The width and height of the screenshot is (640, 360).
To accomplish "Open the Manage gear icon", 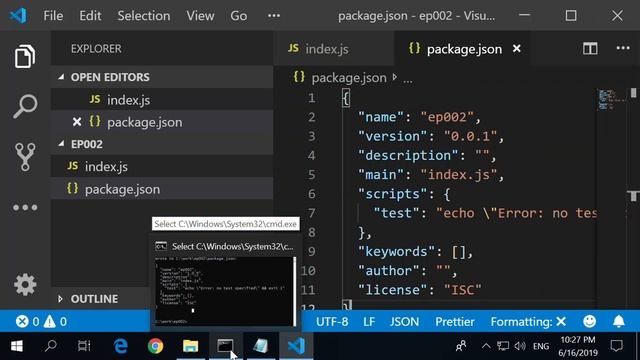I will click(25, 284).
